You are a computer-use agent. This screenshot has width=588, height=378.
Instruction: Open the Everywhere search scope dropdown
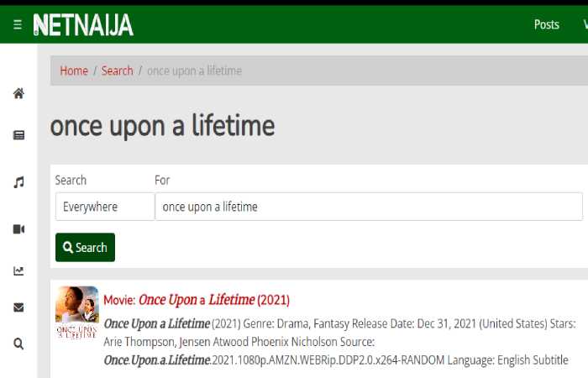coord(105,207)
